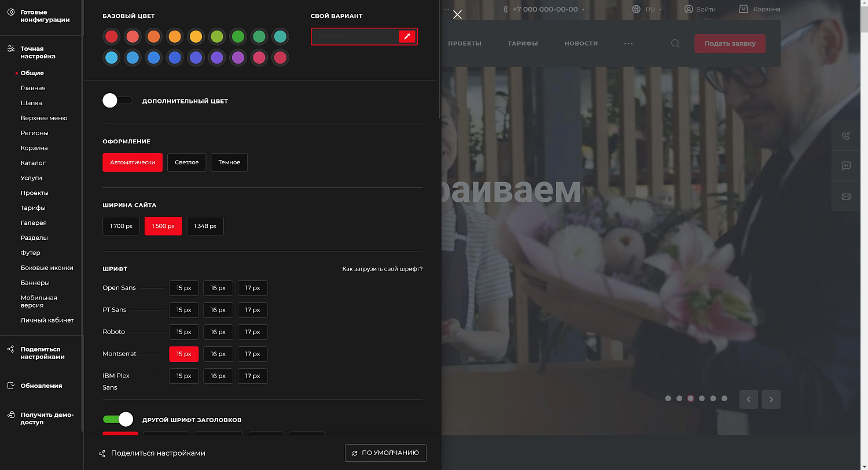Screen dimensions: 868x470
Task: Click the search magnifier icon in header
Action: (675, 43)
